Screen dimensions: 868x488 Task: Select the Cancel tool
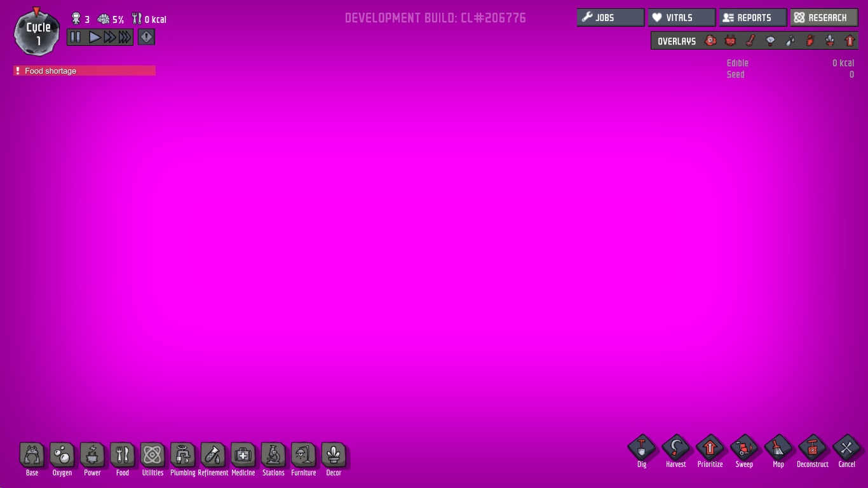point(846,448)
